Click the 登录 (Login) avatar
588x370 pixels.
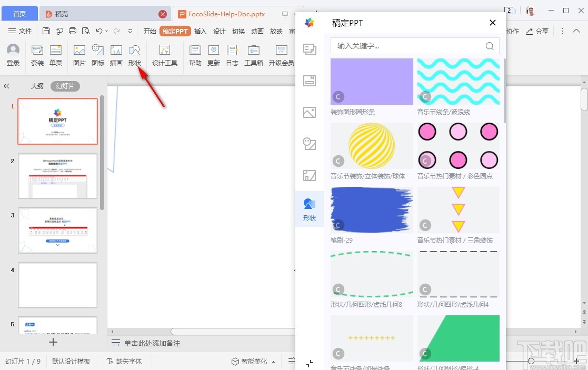(13, 55)
